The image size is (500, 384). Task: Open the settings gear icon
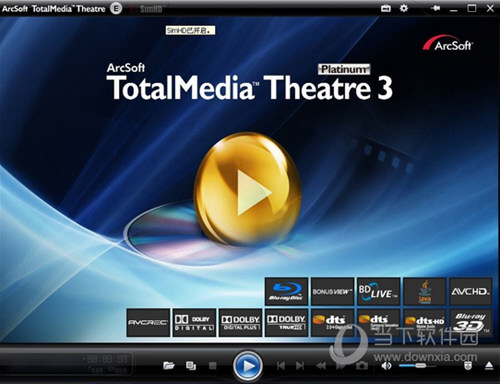404,8
